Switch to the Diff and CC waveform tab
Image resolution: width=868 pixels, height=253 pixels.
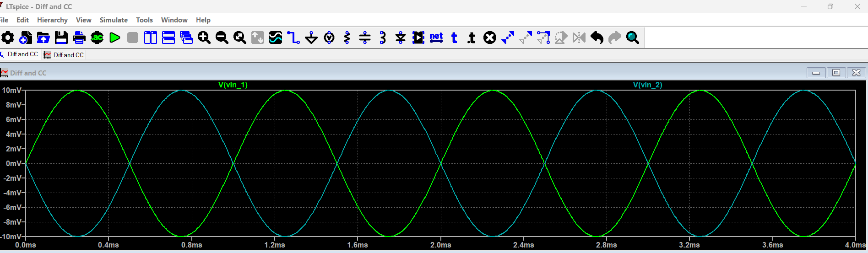click(x=64, y=55)
